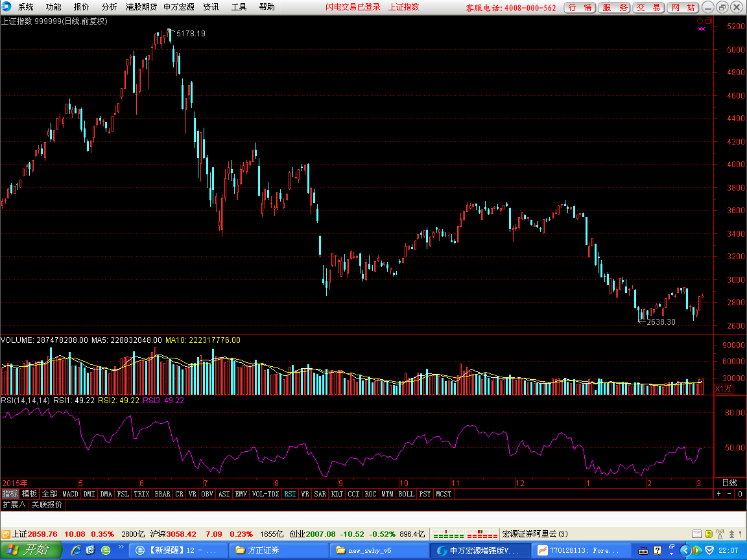Open the Windows 开始 start button

30,550
